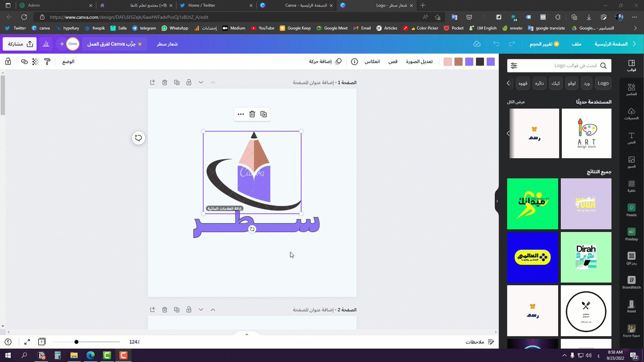Collapse the templates side panel handle
644x362 pixels.
pos(497,201)
